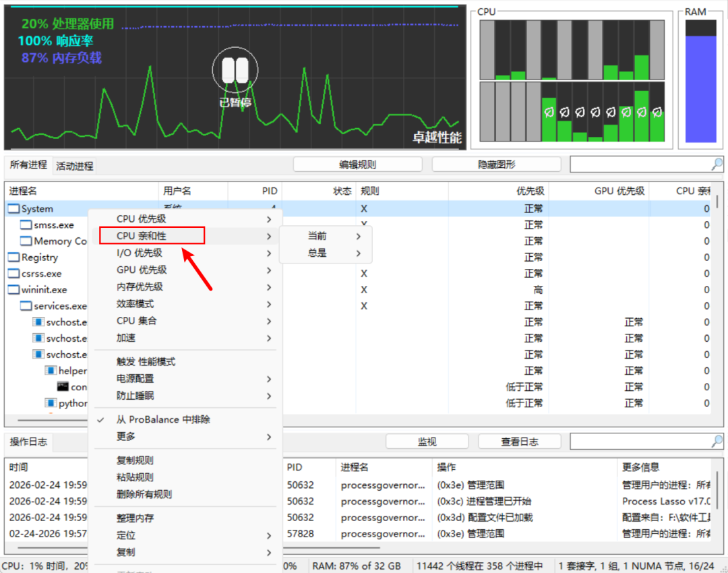Image resolution: width=728 pixels, height=573 pixels.
Task: Click RAM: 87% of 32 GB status
Action: tap(357, 566)
